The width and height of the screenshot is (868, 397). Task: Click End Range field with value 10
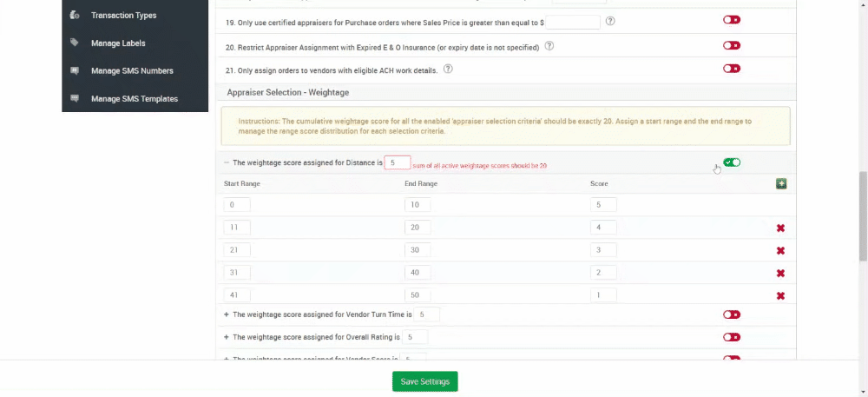point(418,205)
